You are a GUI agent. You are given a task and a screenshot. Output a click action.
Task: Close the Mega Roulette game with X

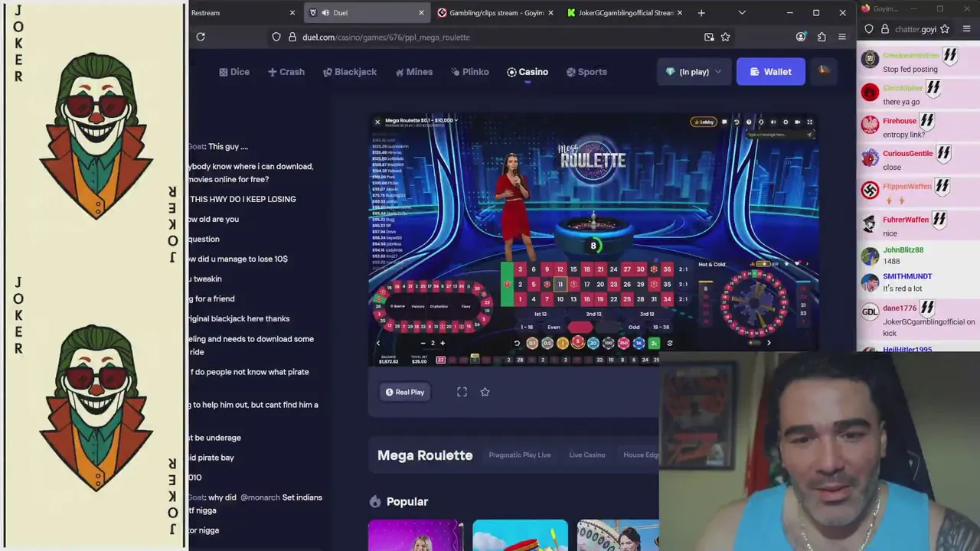(x=377, y=122)
